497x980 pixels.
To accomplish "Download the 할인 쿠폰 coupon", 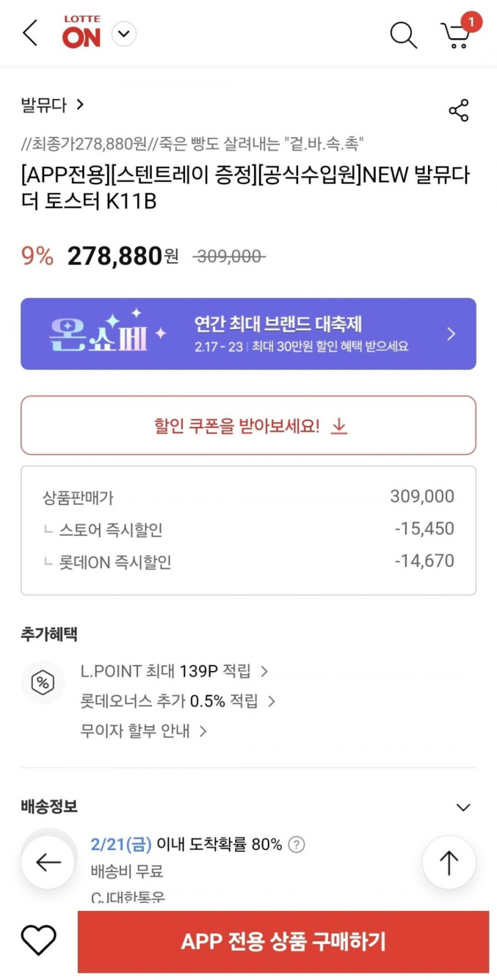I will pyautogui.click(x=248, y=425).
